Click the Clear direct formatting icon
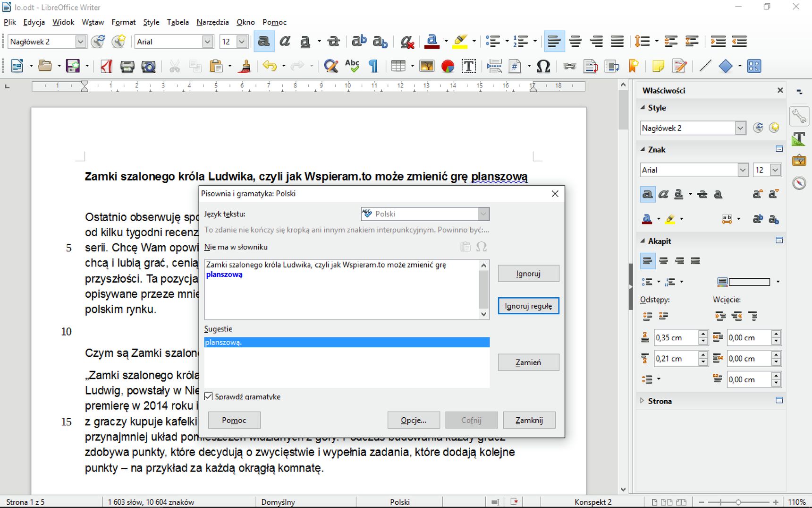812x508 pixels. point(406,42)
